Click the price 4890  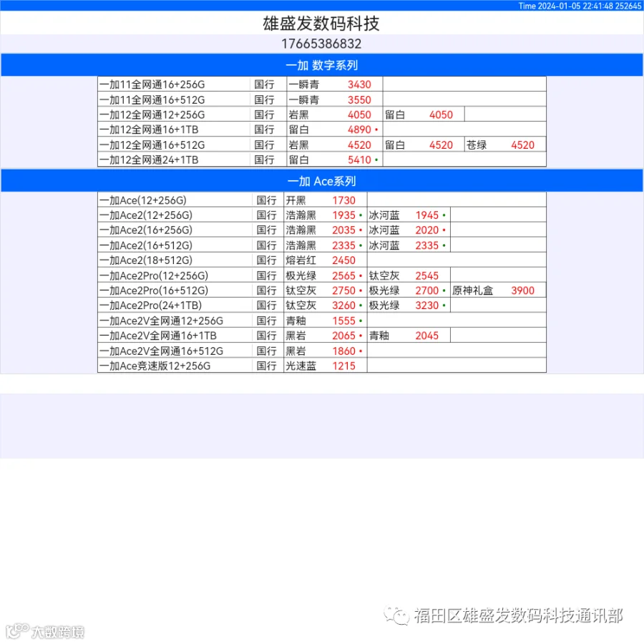[x=359, y=130]
